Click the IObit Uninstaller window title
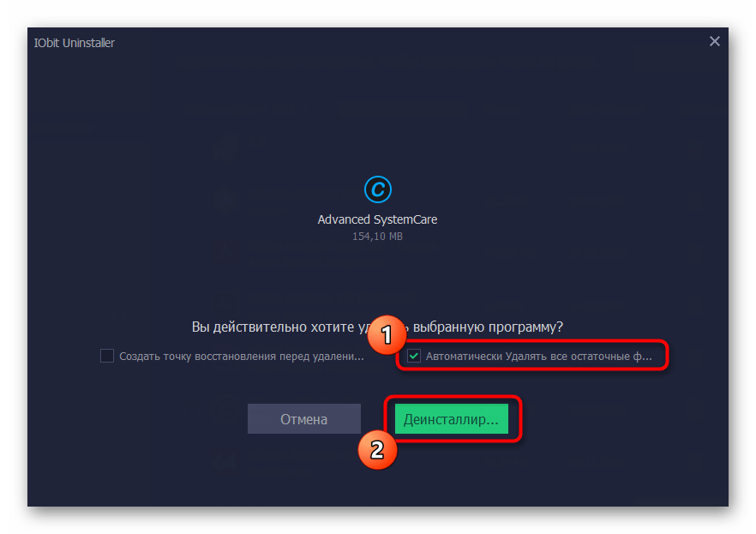 tap(75, 43)
